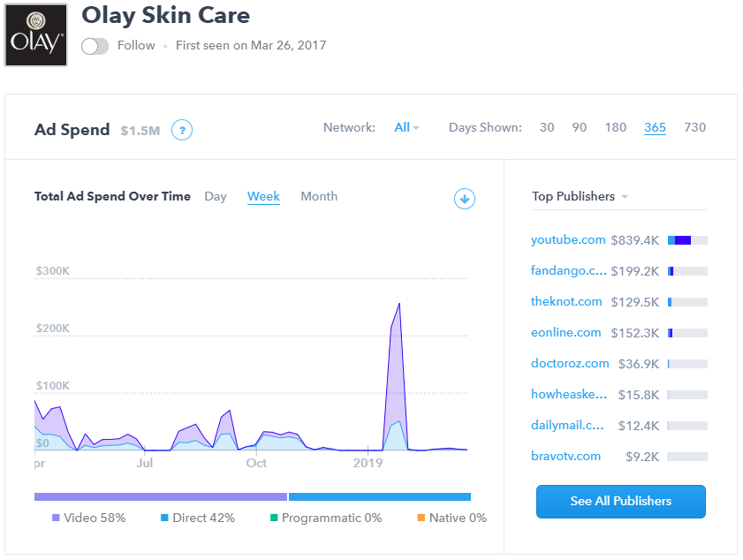743x560 pixels.
Task: Switch days shown to 180
Action: 616,127
